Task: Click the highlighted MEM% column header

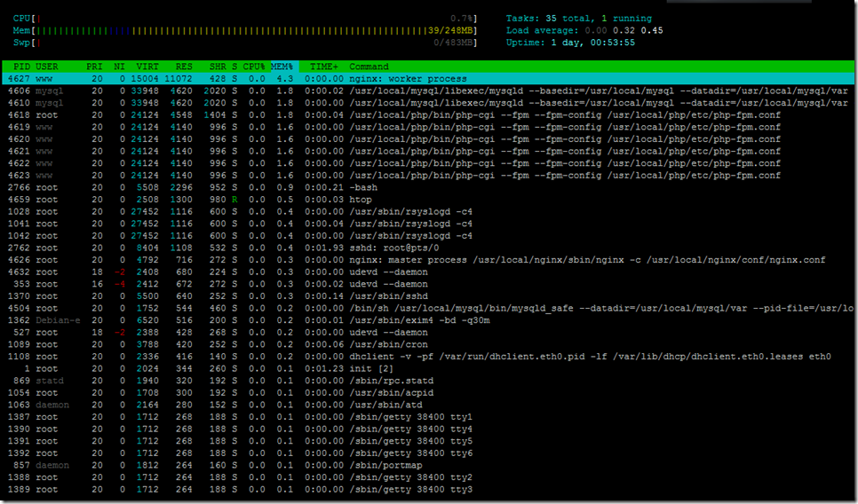Action: coord(284,67)
